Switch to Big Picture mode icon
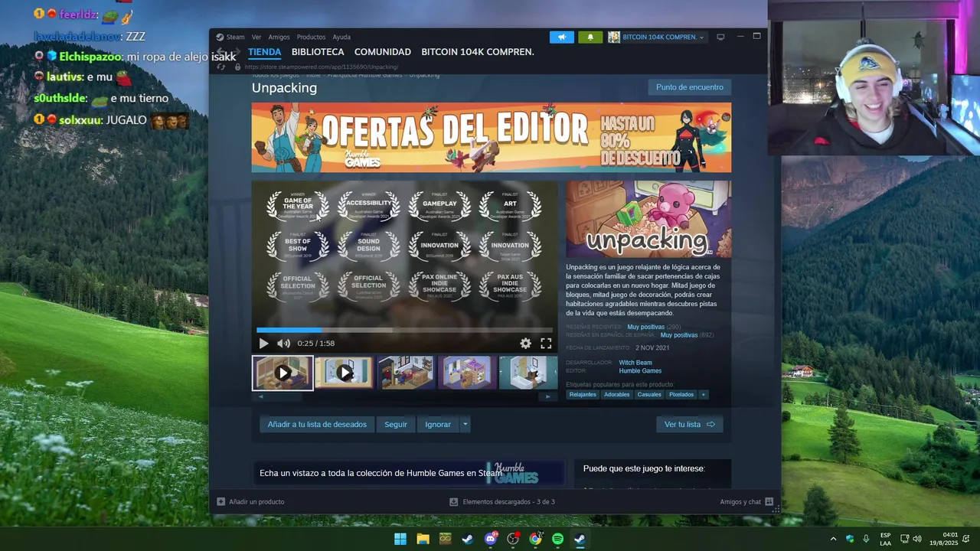 (720, 37)
